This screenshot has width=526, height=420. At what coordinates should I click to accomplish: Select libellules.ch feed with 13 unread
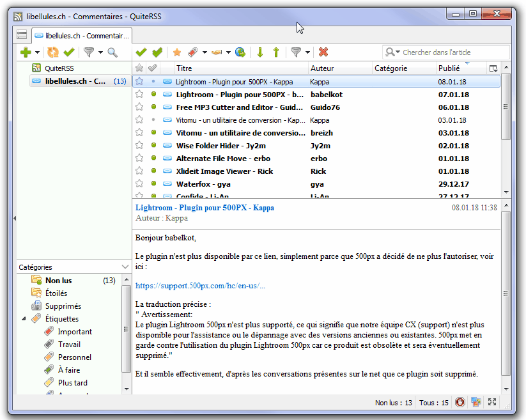[x=80, y=81]
